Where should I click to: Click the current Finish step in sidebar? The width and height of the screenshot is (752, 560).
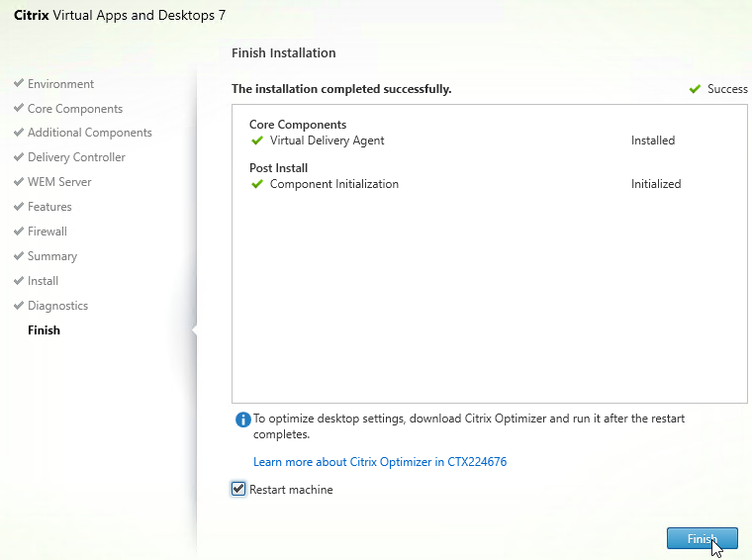pos(44,330)
